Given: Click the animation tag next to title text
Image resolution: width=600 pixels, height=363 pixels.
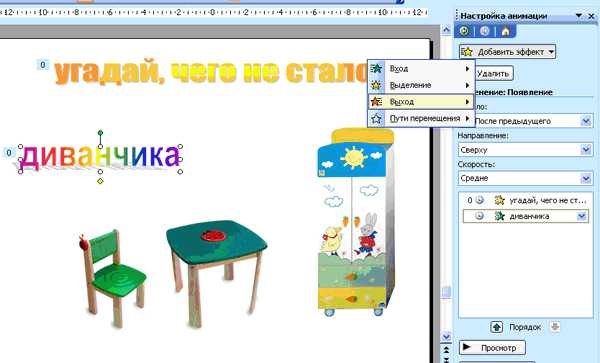Looking at the screenshot, I should coord(43,65).
